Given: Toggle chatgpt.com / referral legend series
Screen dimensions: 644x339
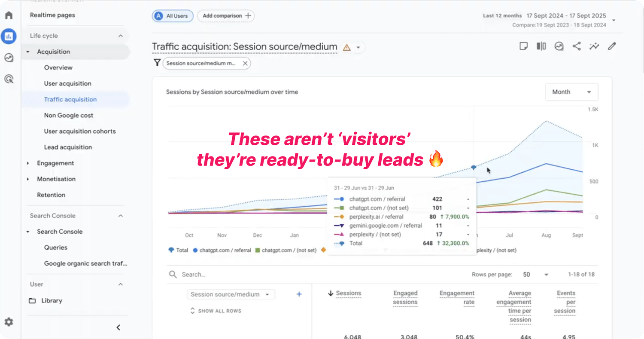Looking at the screenshot, I should pos(222,250).
